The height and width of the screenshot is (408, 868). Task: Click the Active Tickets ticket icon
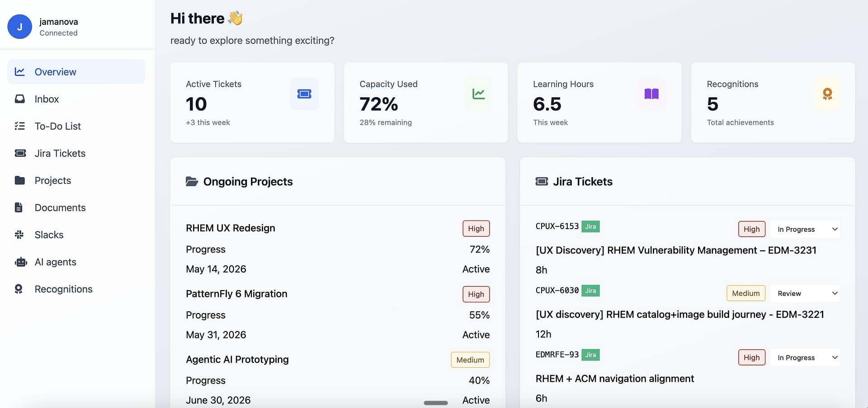point(304,94)
